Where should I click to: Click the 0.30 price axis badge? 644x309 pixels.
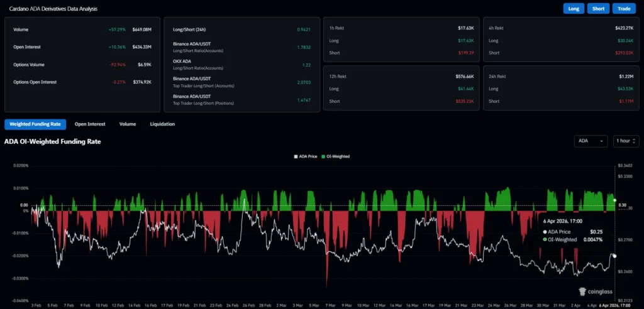(623, 205)
